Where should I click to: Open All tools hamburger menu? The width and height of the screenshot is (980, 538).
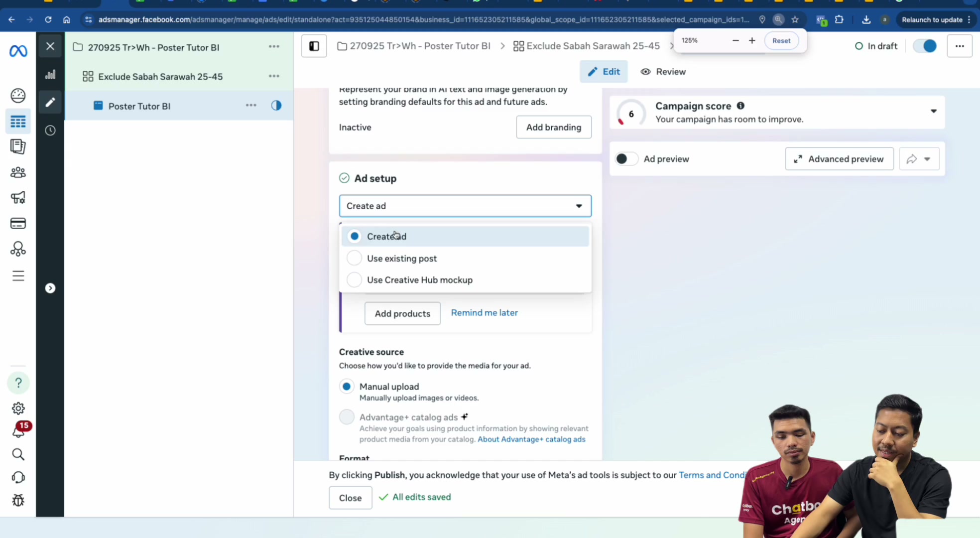[x=18, y=275]
